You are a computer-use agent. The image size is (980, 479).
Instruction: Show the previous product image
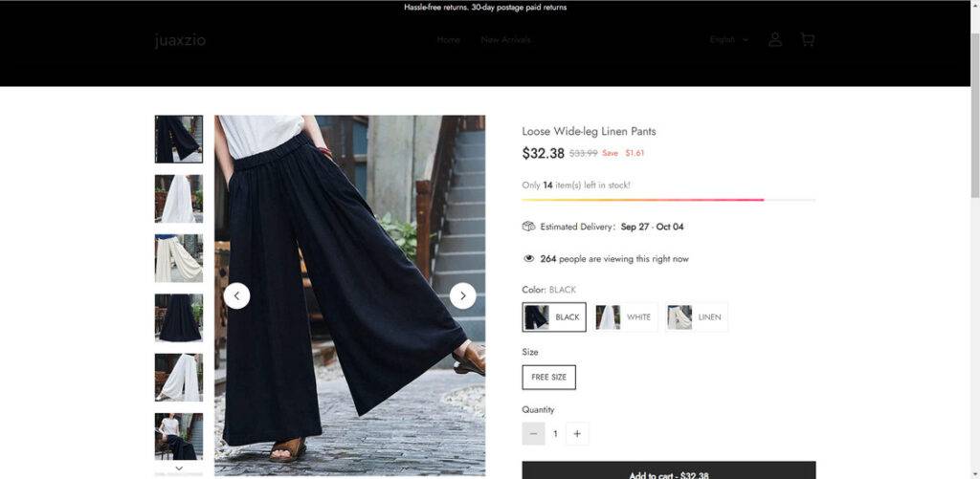pos(237,296)
